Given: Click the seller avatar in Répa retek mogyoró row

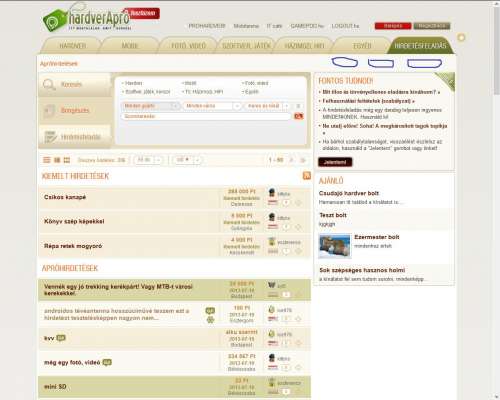Looking at the screenshot, I should [x=272, y=241].
